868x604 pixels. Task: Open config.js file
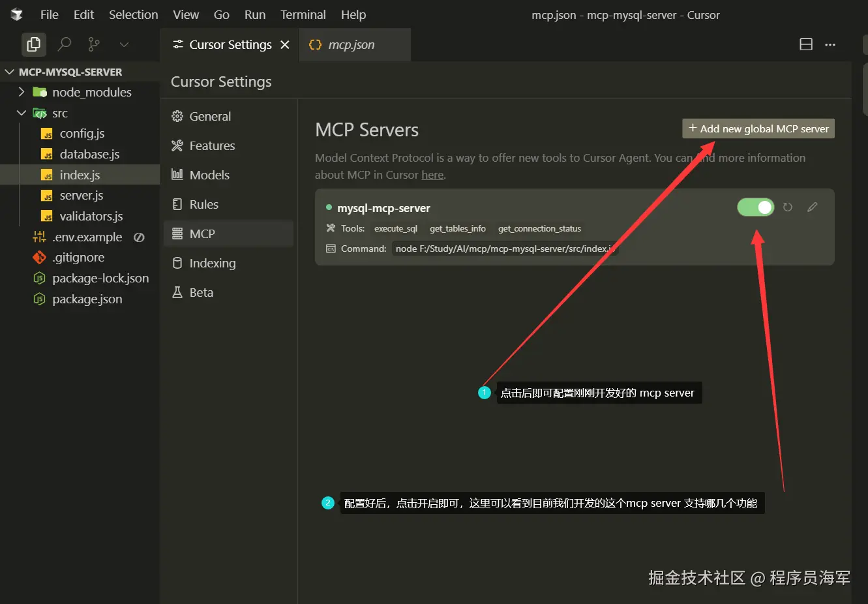pos(80,133)
